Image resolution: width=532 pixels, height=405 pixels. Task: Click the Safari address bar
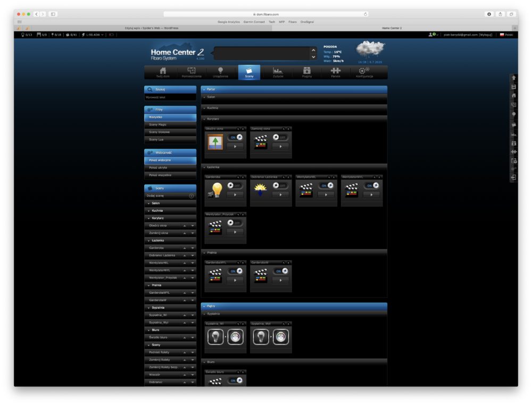coord(265,14)
